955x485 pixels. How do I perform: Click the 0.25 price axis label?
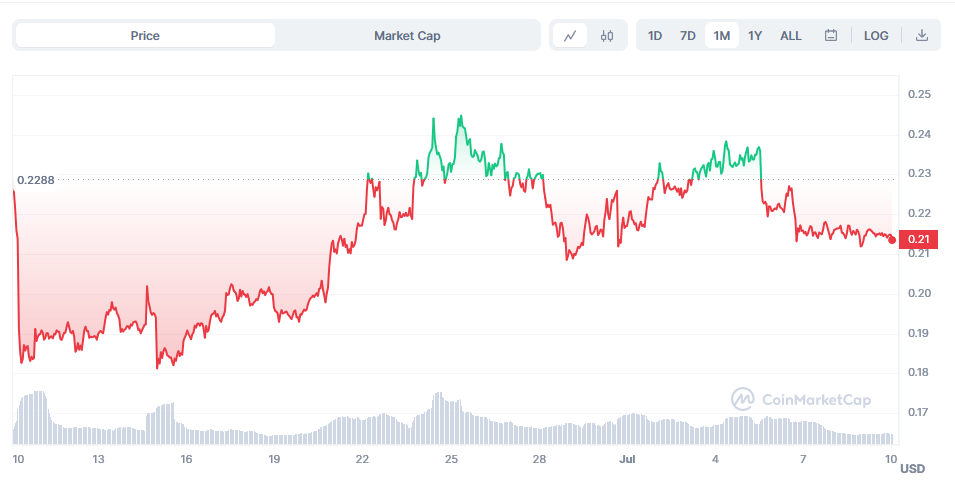pos(919,94)
